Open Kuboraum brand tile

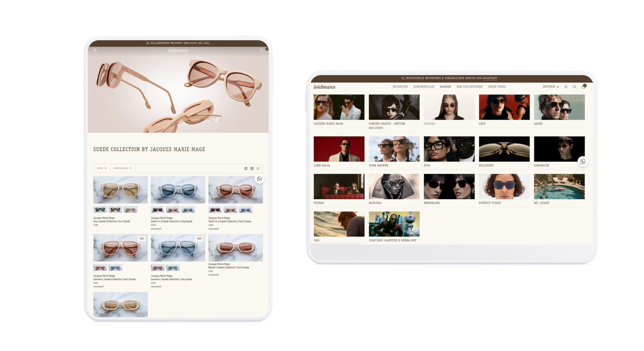pyautogui.click(x=560, y=149)
